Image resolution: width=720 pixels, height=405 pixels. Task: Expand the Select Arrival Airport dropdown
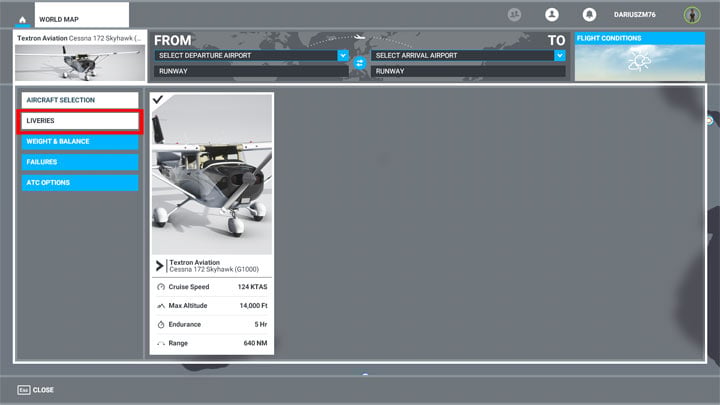[x=461, y=56]
